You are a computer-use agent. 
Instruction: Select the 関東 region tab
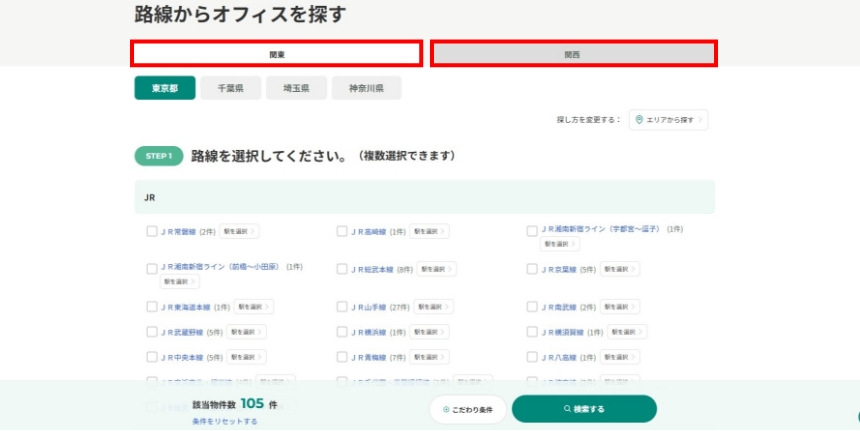[276, 54]
